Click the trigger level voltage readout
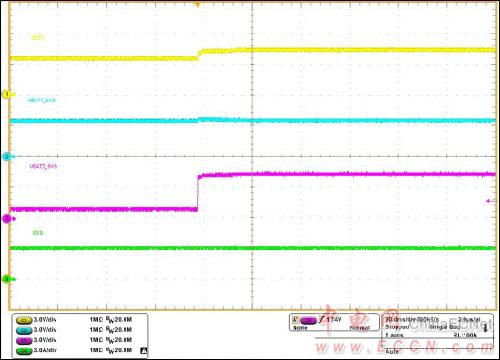The image size is (500, 360). click(x=334, y=320)
